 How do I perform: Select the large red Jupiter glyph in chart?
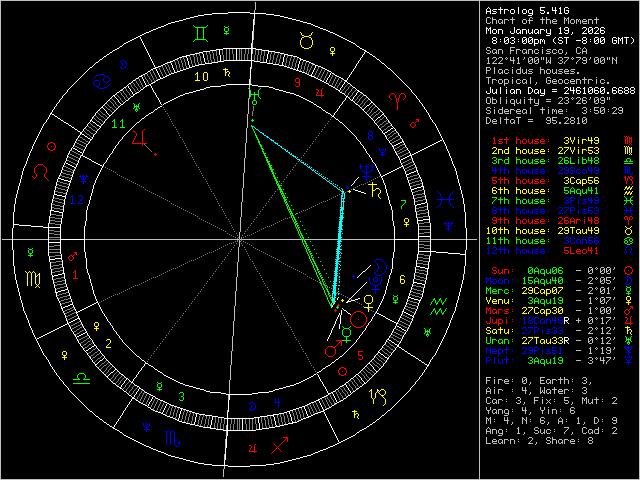(140, 138)
